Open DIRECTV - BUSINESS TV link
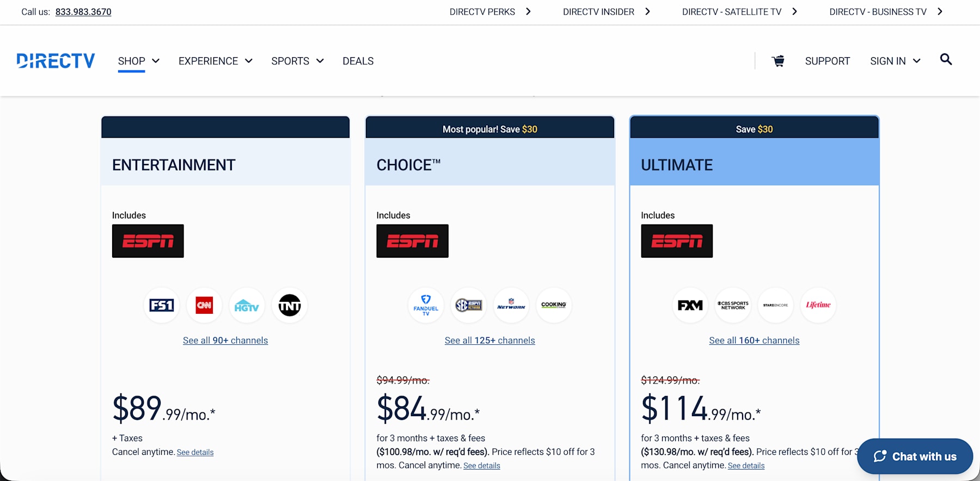 coord(878,12)
